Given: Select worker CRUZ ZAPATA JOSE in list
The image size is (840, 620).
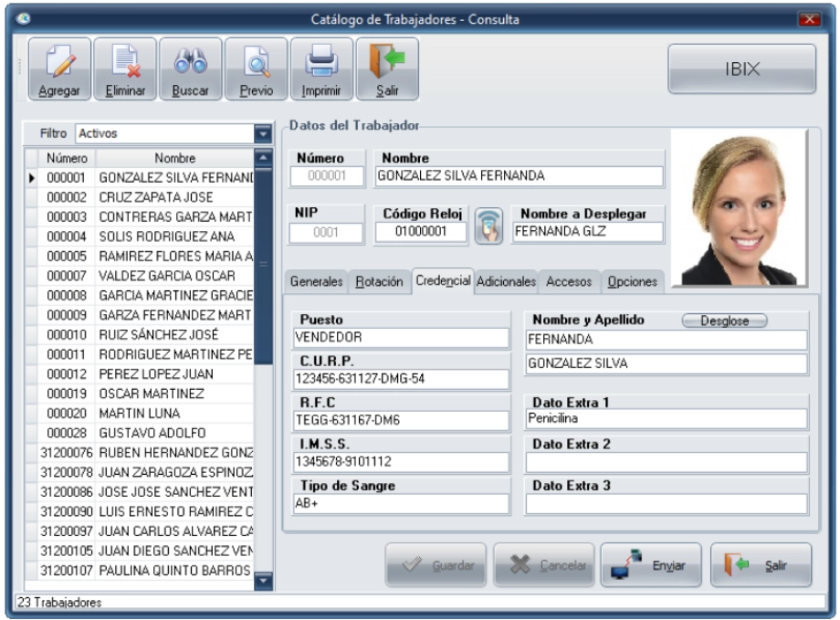Looking at the screenshot, I should 155,197.
